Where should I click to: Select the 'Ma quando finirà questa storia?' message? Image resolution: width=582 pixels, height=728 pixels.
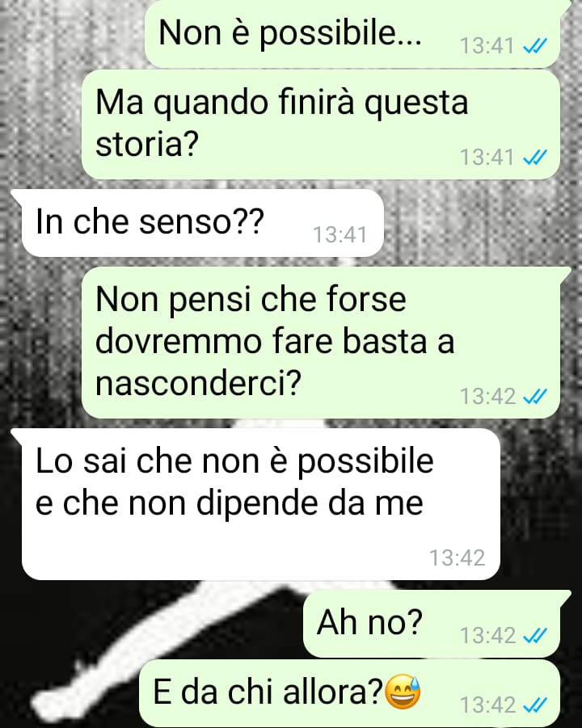(x=320, y=124)
